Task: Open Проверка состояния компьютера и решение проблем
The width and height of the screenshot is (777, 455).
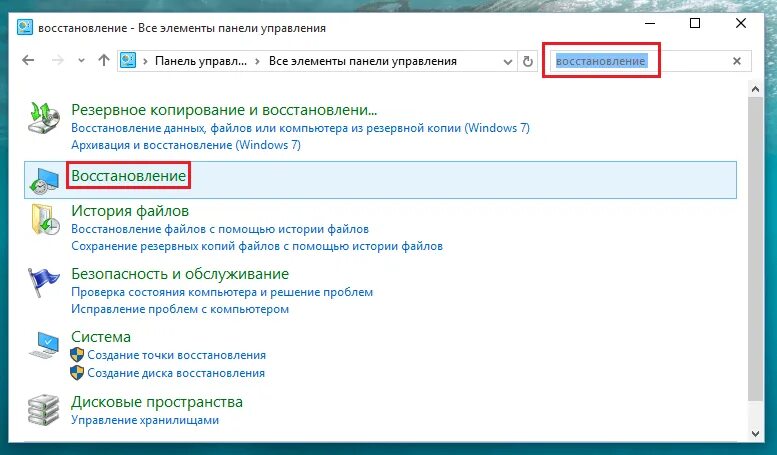Action: tap(222, 292)
